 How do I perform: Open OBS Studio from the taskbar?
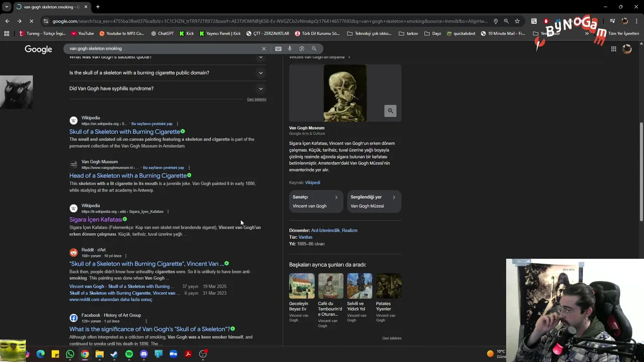coord(203,354)
